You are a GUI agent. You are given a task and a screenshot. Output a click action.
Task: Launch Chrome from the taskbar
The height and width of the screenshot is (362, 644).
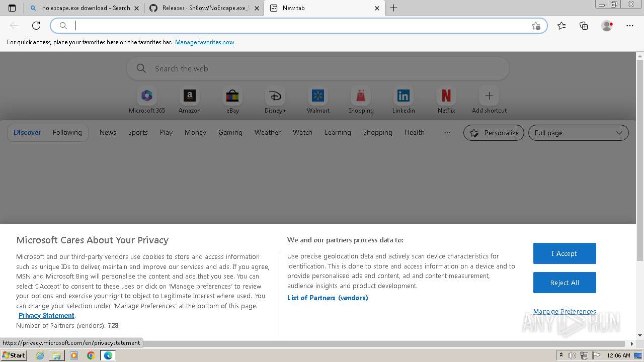click(91, 355)
